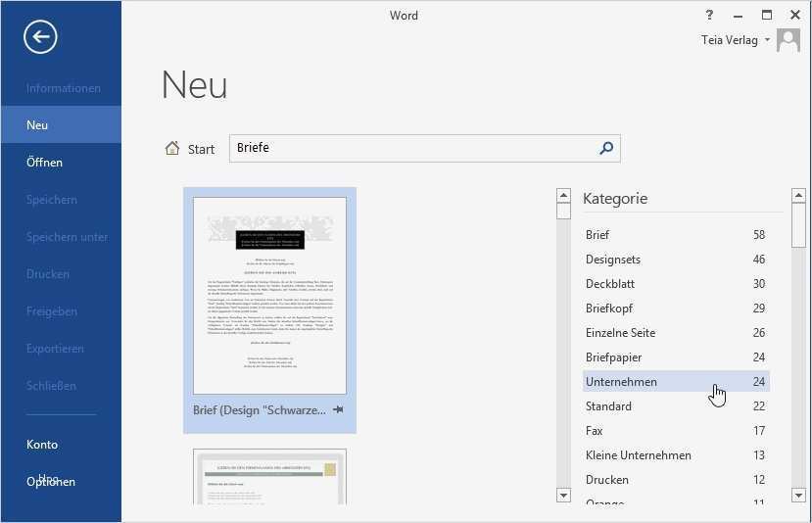
Task: Select the second letter template thumbnail
Action: pyautogui.click(x=269, y=476)
